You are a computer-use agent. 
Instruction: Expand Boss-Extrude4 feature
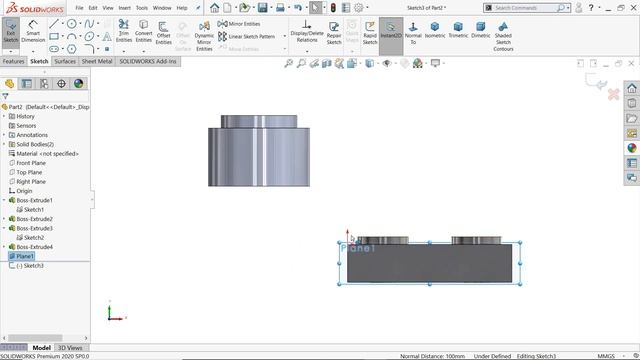point(4,247)
